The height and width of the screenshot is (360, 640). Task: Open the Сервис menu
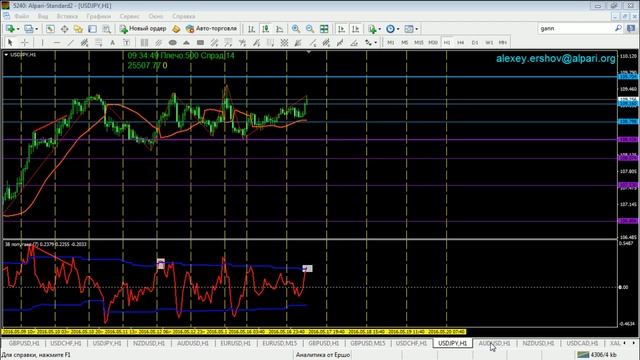click(130, 16)
